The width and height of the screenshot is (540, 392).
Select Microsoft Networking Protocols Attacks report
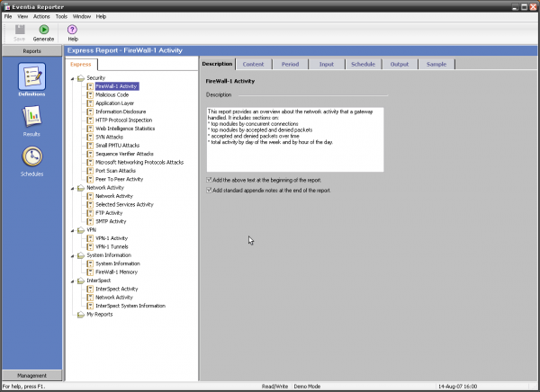tap(139, 162)
